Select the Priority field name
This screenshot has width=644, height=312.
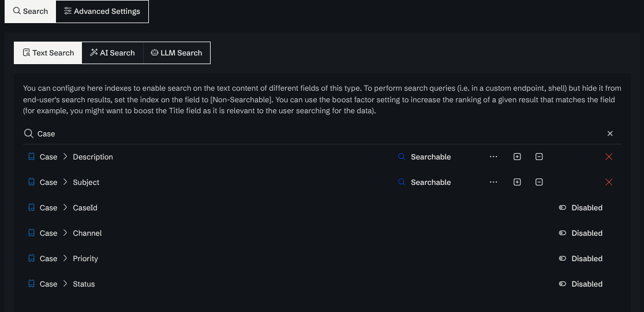coord(85,259)
